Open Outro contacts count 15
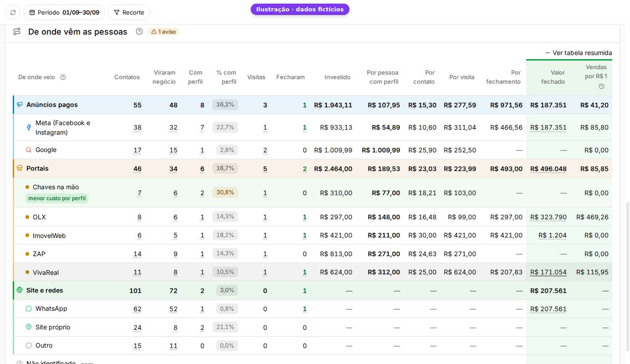630x364 pixels. pos(137,346)
